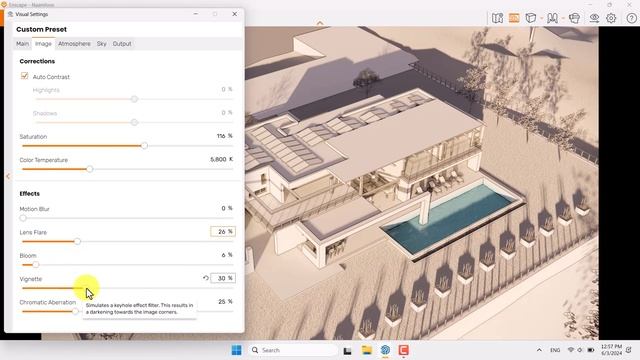Click the Auto Contrast label
Screen dimensions: 640x360
[x=51, y=77]
